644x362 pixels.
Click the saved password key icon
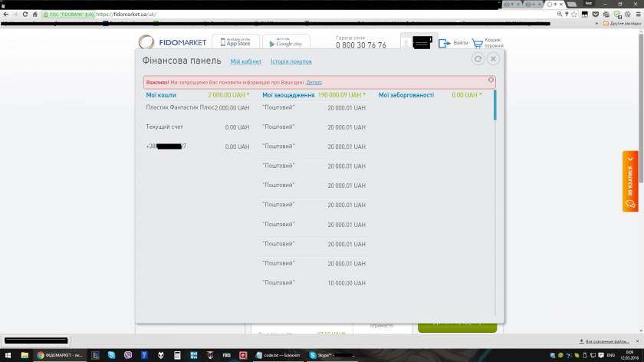(567, 14)
